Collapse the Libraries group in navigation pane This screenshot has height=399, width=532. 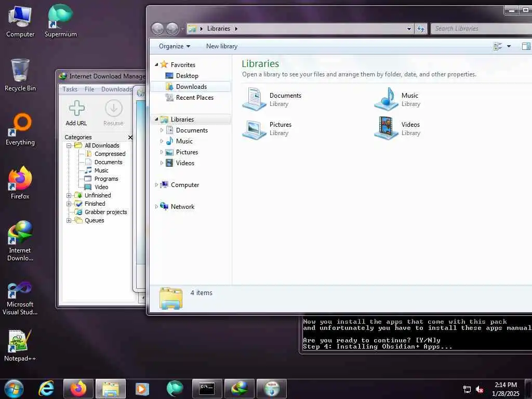click(x=156, y=119)
